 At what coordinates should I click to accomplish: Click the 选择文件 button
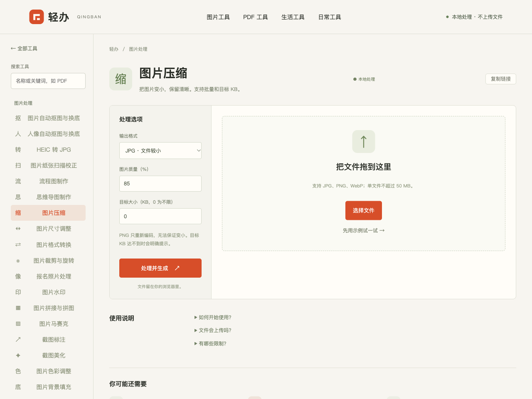point(364,211)
